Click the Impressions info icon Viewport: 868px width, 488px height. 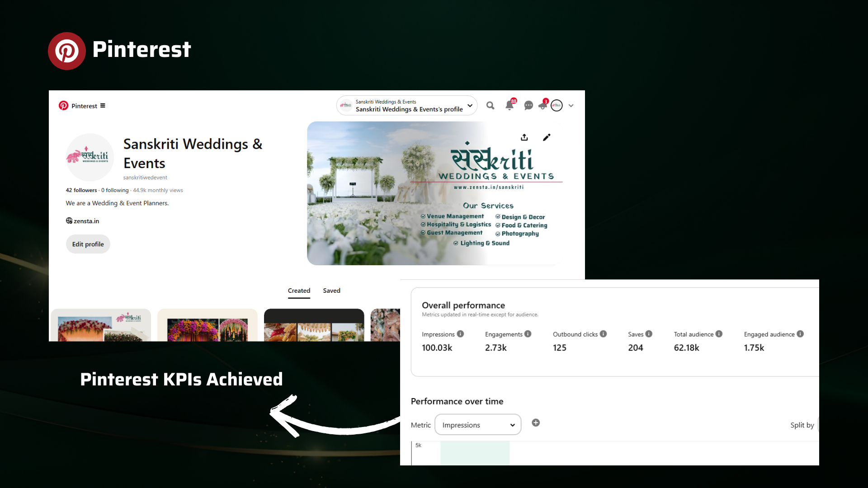click(x=460, y=334)
